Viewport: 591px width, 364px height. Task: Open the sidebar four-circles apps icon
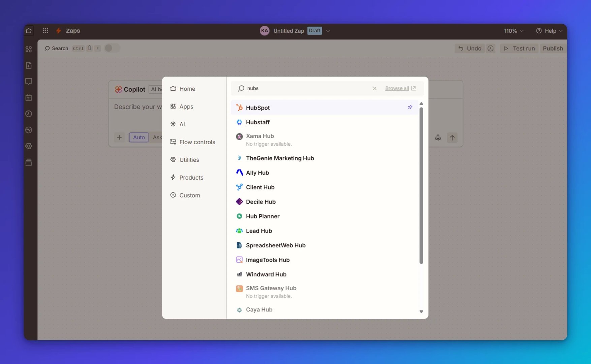pos(29,49)
